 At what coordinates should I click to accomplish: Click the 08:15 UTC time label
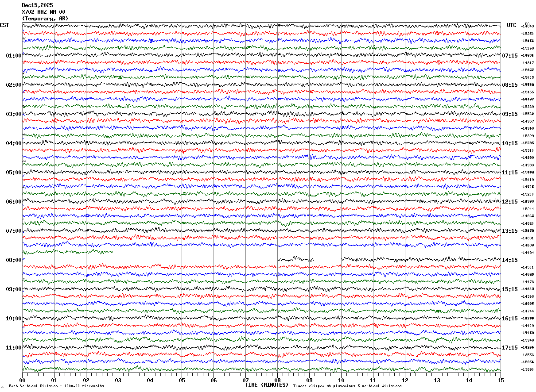click(x=510, y=85)
